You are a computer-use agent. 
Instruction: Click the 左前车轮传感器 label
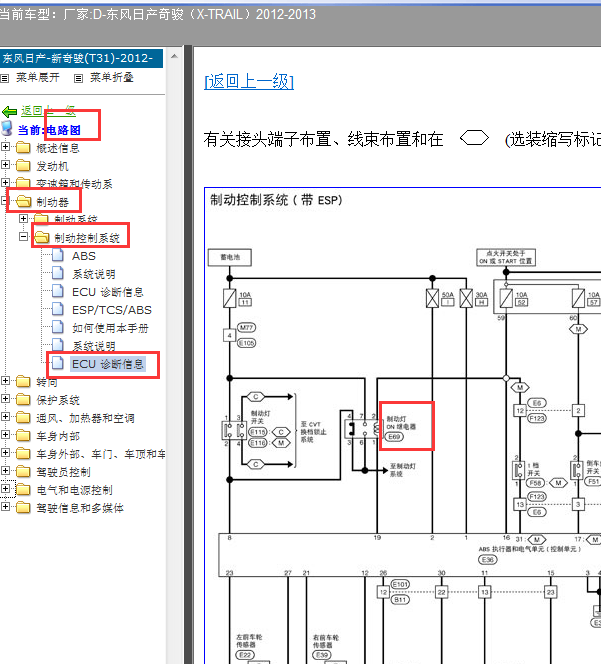click(x=249, y=641)
